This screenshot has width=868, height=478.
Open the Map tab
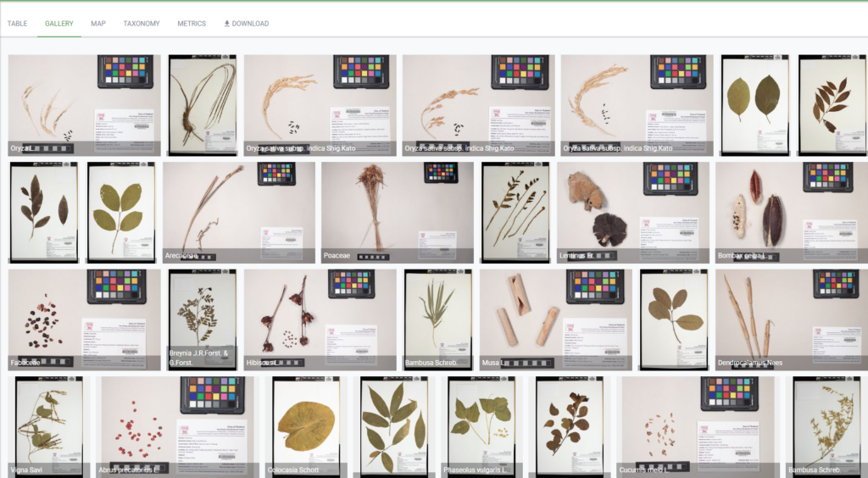click(98, 23)
